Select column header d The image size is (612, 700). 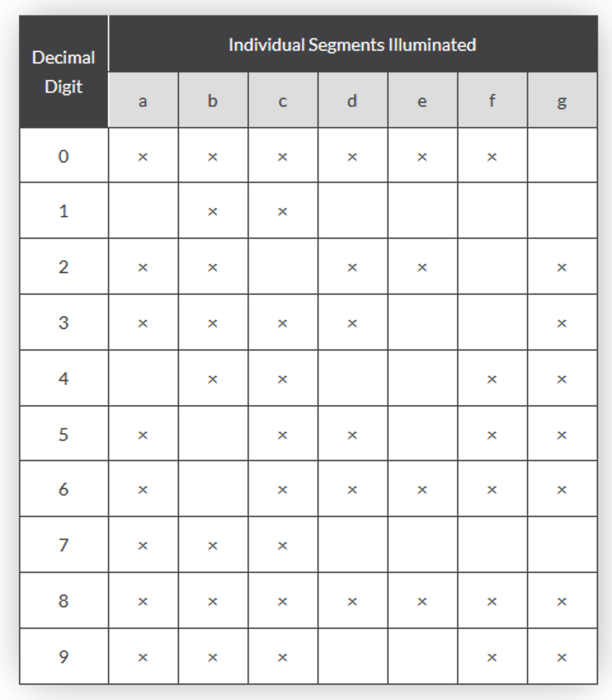[x=352, y=100]
